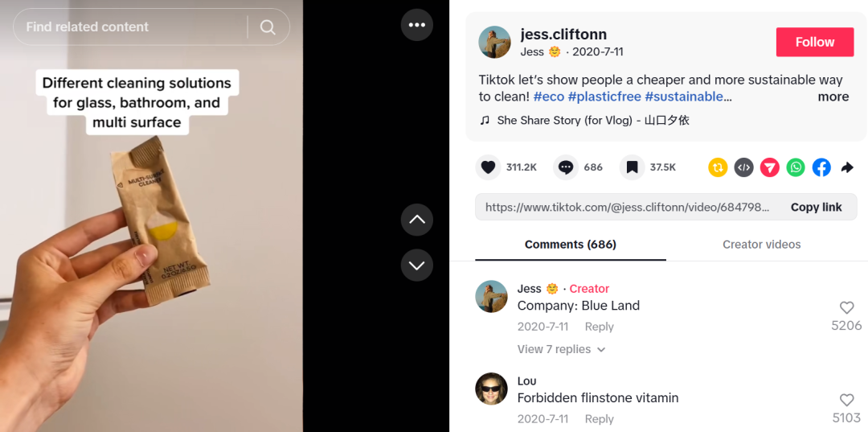Switch to Creator videos tab
The image size is (868, 432).
[761, 245]
